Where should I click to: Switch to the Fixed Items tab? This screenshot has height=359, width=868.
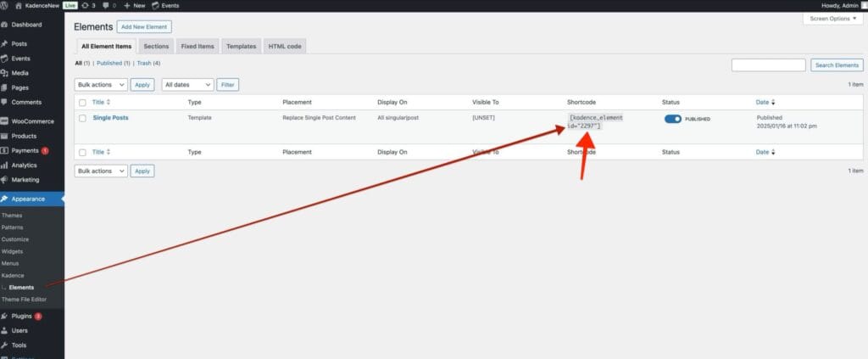tap(198, 47)
